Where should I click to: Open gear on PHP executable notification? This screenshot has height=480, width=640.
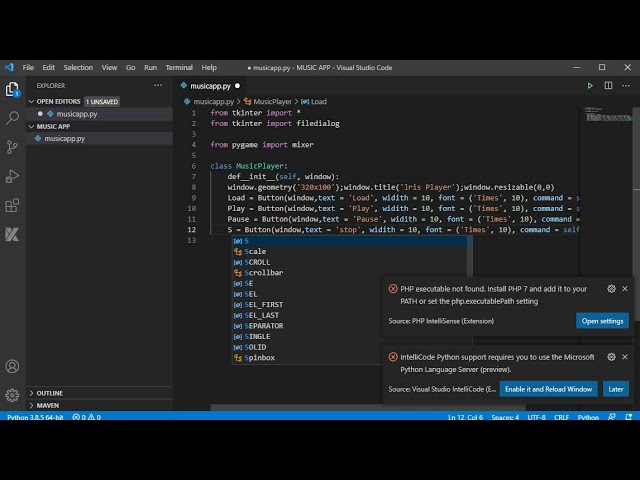(611, 289)
